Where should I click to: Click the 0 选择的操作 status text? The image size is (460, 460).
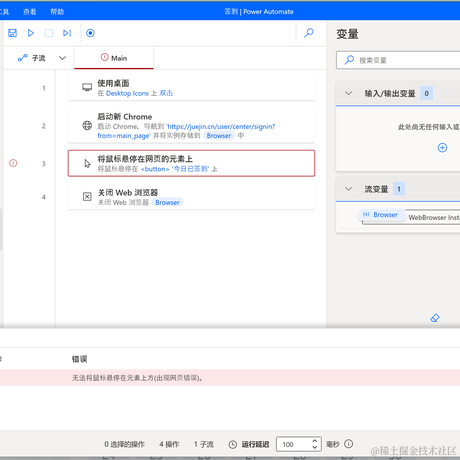coord(124,444)
